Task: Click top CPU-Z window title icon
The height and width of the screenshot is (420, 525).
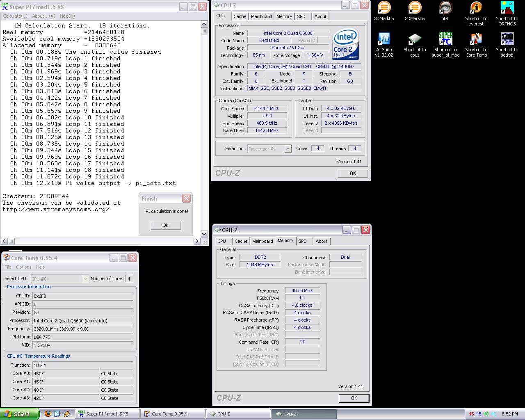Action: click(217, 5)
